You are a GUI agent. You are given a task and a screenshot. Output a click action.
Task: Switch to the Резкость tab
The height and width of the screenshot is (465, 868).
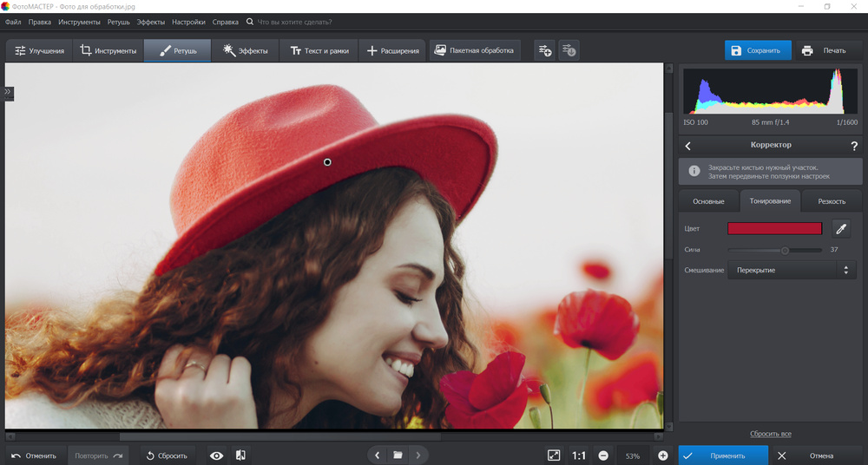coord(831,201)
